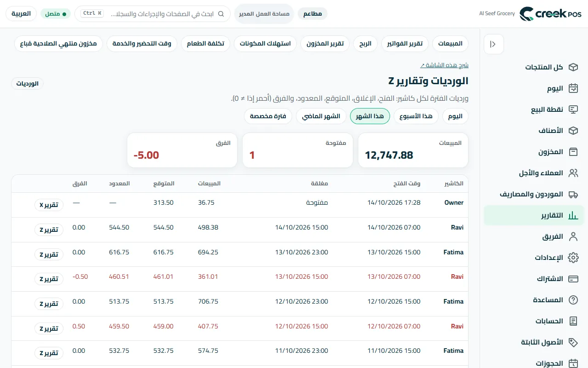Viewport: 588px width, 368px height.
Task: Click the الحسابات ledger icon
Action: click(573, 321)
